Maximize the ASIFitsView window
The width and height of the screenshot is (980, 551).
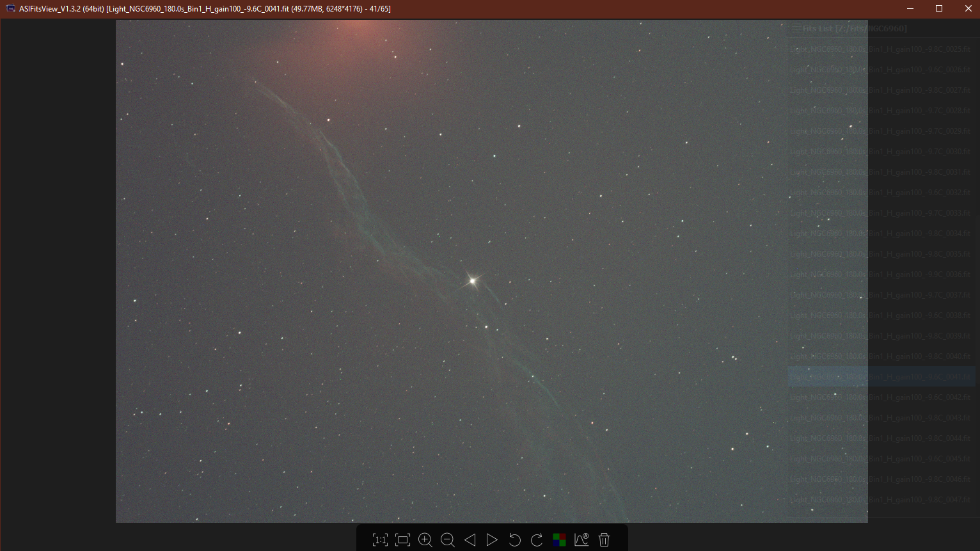[x=939, y=9]
